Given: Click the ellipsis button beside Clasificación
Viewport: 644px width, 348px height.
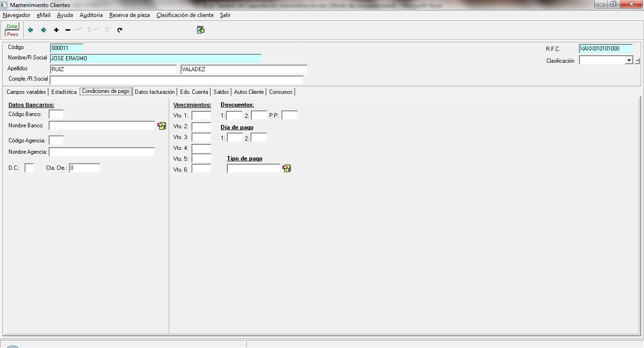Looking at the screenshot, I should [x=637, y=60].
